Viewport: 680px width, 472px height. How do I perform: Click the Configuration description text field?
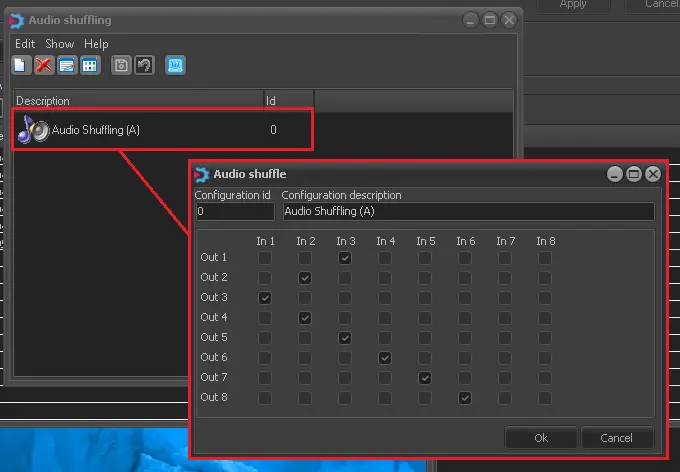click(x=467, y=212)
